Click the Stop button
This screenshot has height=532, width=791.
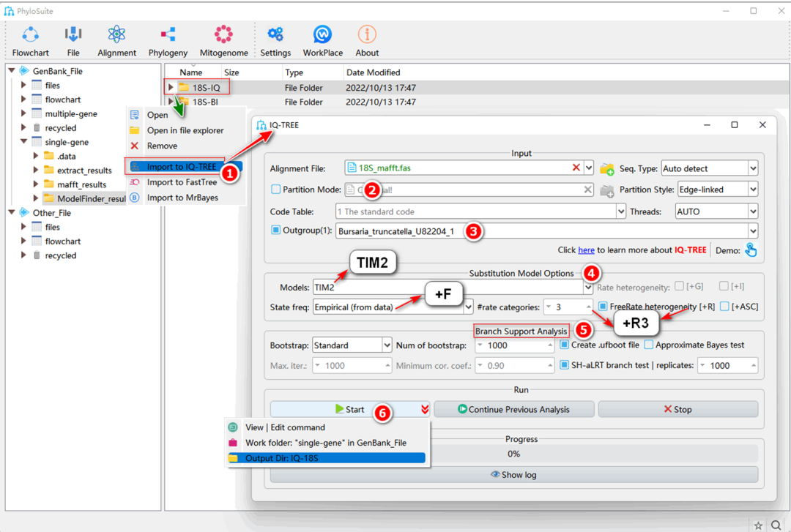(x=678, y=409)
